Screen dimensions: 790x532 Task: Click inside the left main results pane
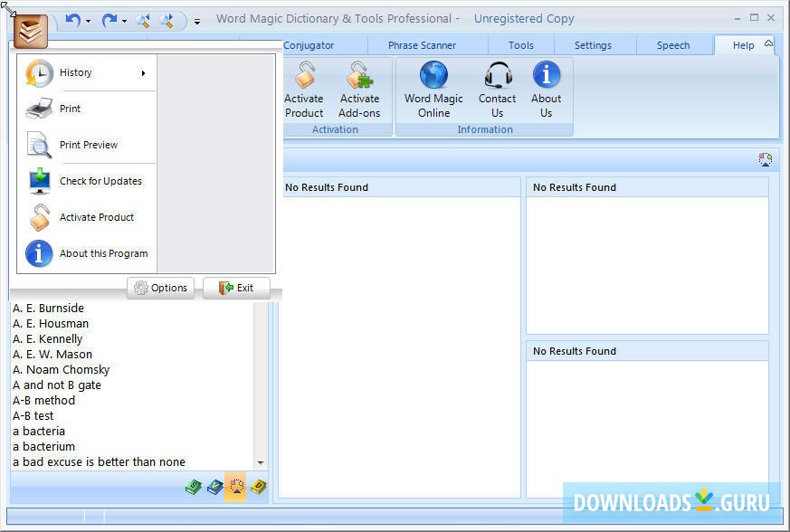402,347
